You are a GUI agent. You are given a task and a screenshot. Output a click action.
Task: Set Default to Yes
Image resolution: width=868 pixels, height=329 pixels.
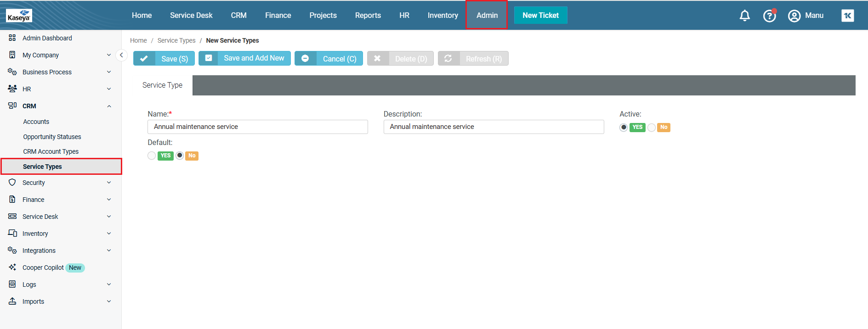152,156
